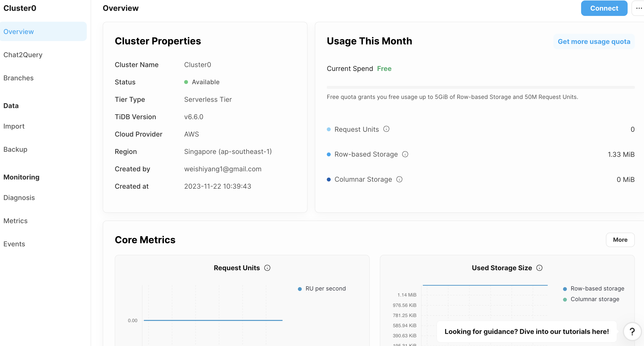Screen dimensions: 644x346
Task: Click the blue Connect button
Action: coord(604,8)
